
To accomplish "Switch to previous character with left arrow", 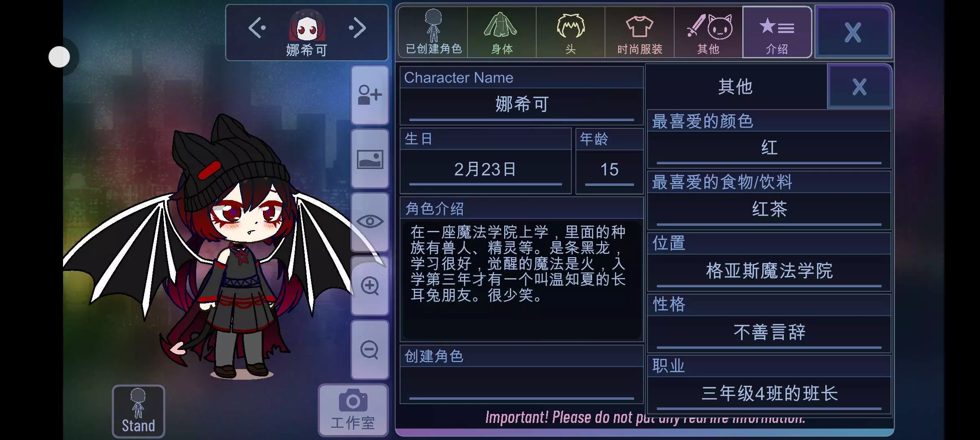I will [257, 28].
